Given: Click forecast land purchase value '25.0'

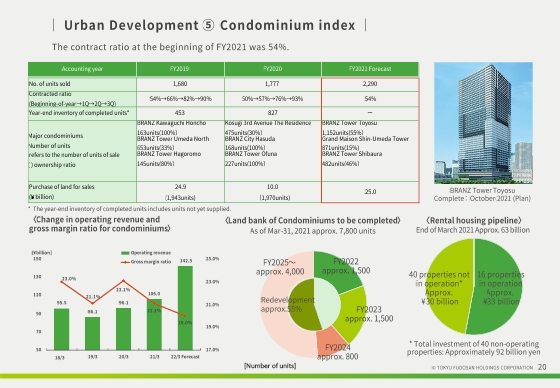Looking at the screenshot, I should click(370, 192).
